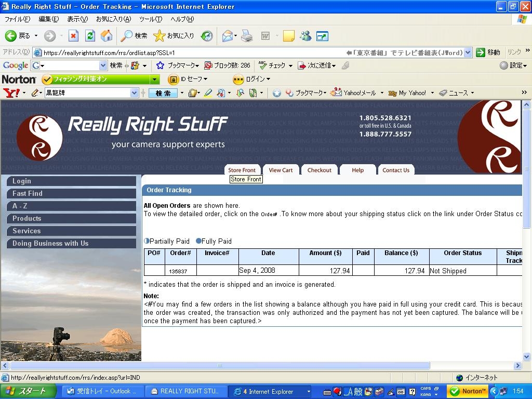Open Fast Find in the sidebar

(72, 193)
